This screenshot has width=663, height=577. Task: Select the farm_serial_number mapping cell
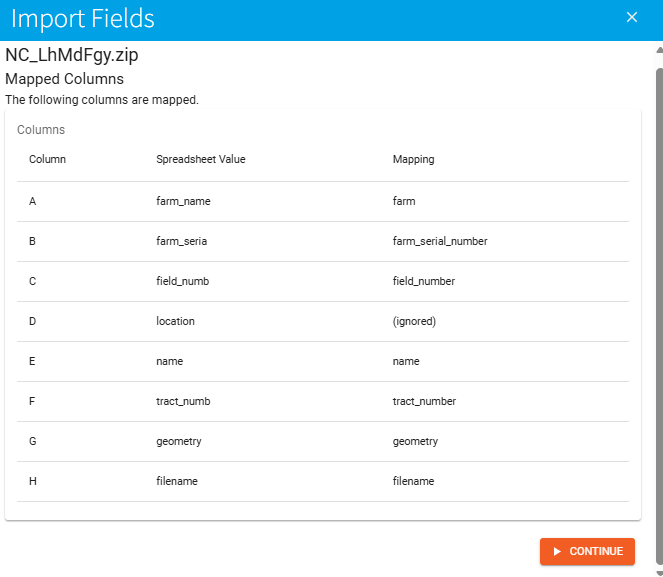pyautogui.click(x=439, y=241)
